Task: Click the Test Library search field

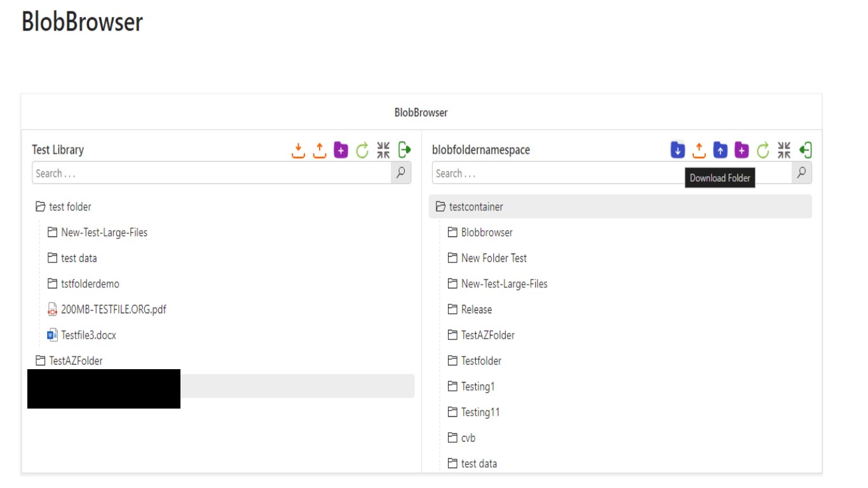Action: 212,173
